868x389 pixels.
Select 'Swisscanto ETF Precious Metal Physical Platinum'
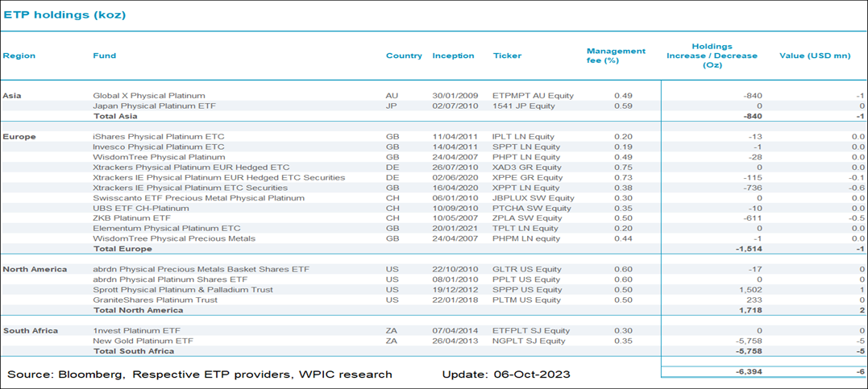199,198
